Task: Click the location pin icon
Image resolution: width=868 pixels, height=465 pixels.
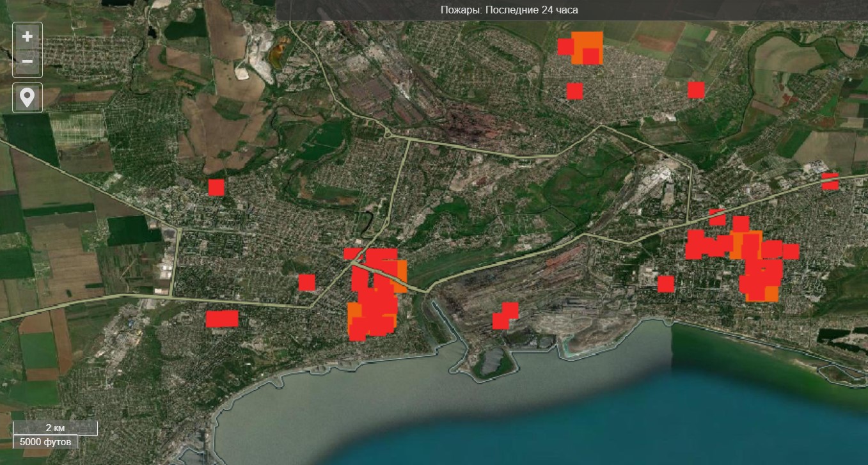Action: point(28,98)
